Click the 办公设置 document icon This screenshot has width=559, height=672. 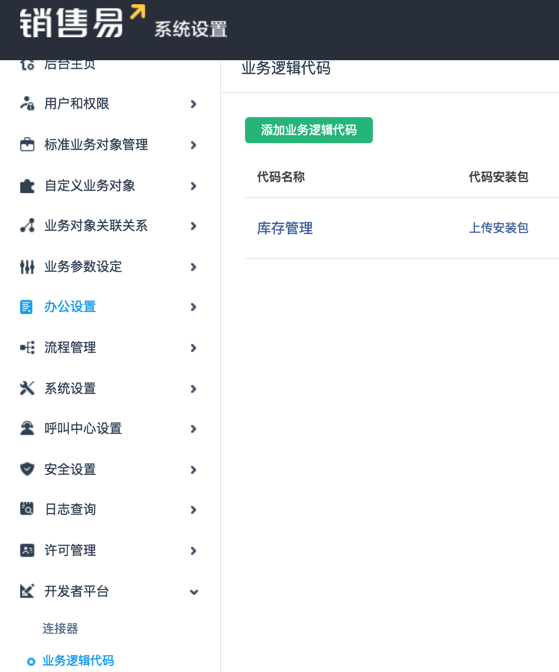coord(26,307)
